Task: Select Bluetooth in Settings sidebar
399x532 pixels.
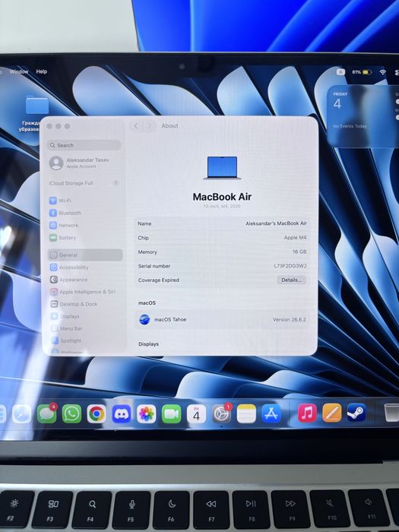Action: 85,213
